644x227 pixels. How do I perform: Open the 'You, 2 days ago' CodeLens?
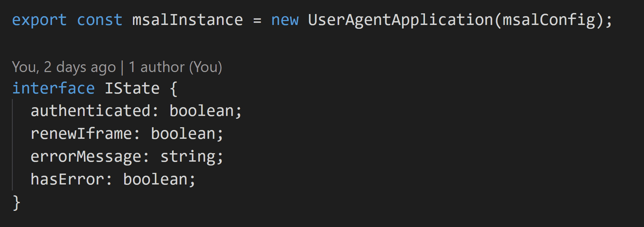64,67
